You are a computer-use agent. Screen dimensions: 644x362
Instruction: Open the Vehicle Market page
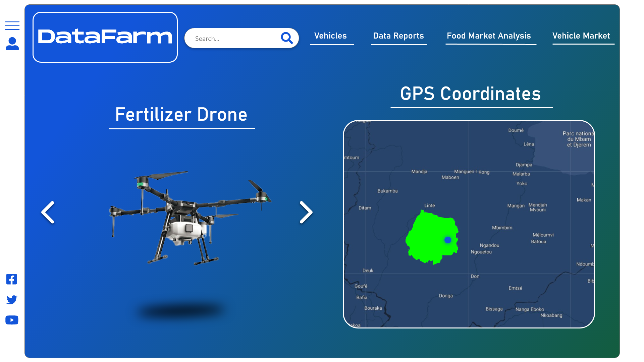pyautogui.click(x=581, y=36)
